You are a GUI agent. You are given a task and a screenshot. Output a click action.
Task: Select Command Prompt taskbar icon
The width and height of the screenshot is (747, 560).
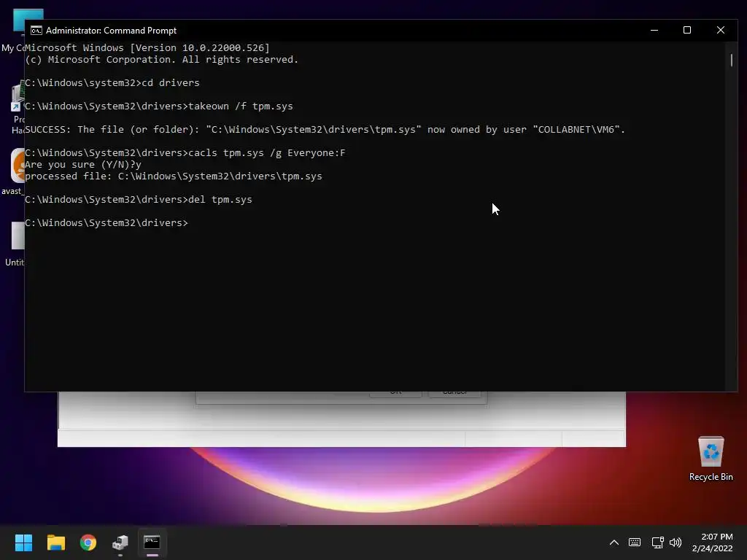click(152, 542)
